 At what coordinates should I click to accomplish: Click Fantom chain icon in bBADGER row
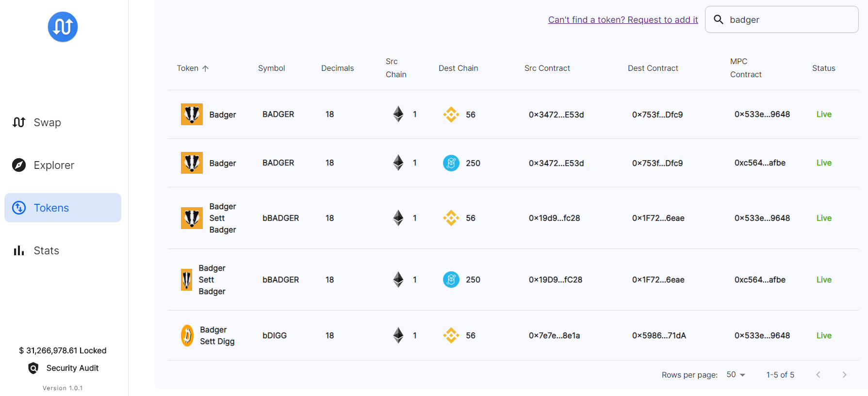click(x=451, y=280)
